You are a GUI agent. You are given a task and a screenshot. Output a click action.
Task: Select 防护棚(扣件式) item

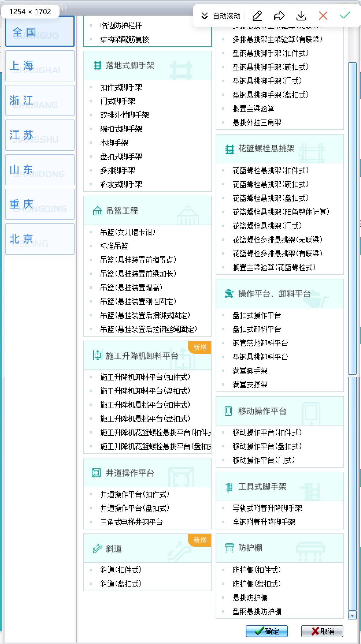(257, 570)
